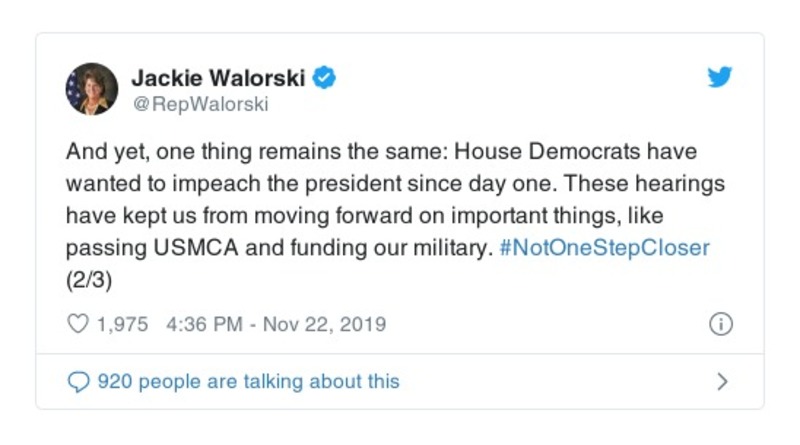Click the Twitter bird logo
800x445 pixels.
720,78
